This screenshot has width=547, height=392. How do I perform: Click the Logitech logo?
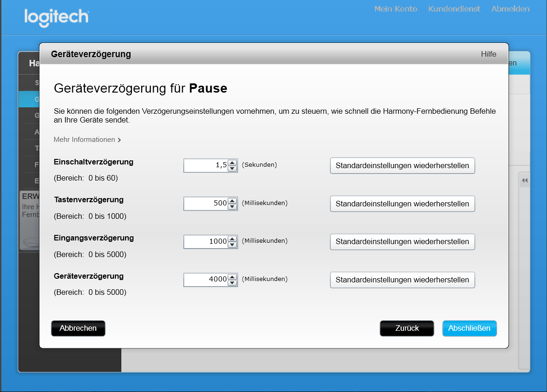[56, 17]
